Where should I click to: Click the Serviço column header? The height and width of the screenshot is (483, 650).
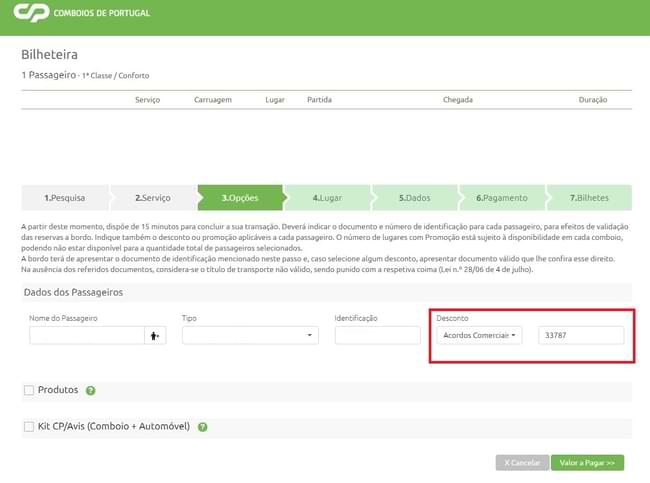[x=148, y=100]
